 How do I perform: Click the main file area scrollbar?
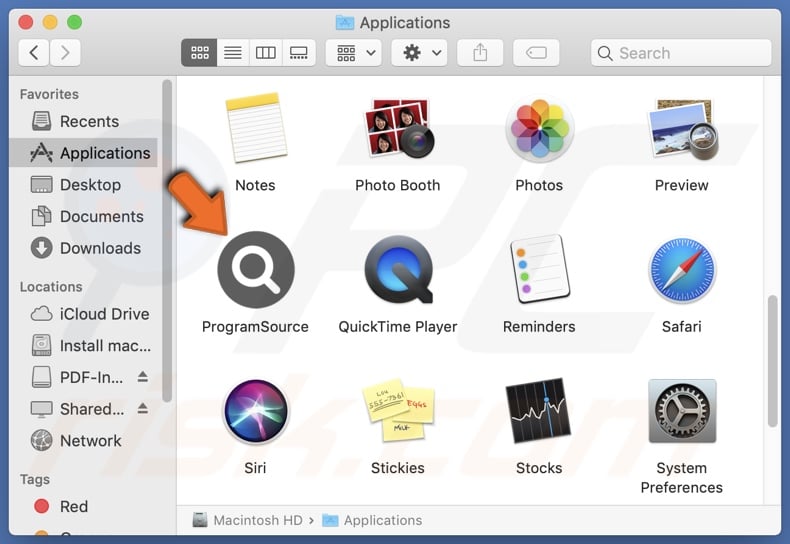(x=772, y=361)
